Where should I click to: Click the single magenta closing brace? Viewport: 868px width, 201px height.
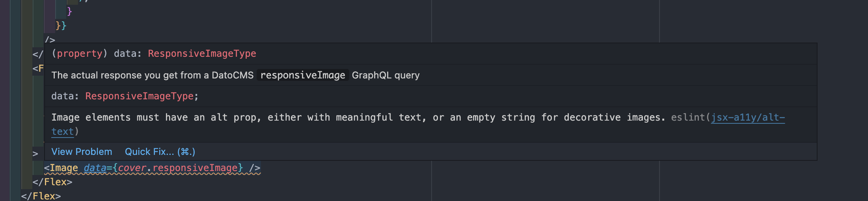[x=69, y=11]
